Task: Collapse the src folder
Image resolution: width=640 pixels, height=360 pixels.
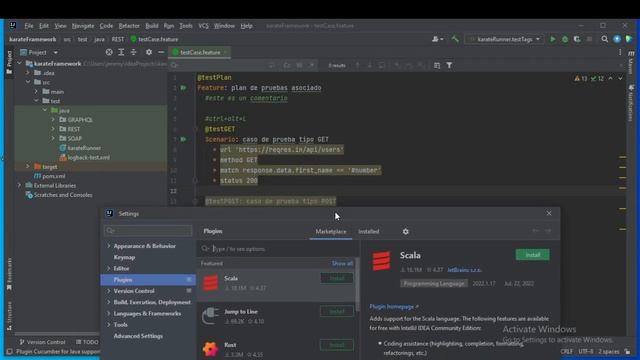Action: (28, 82)
